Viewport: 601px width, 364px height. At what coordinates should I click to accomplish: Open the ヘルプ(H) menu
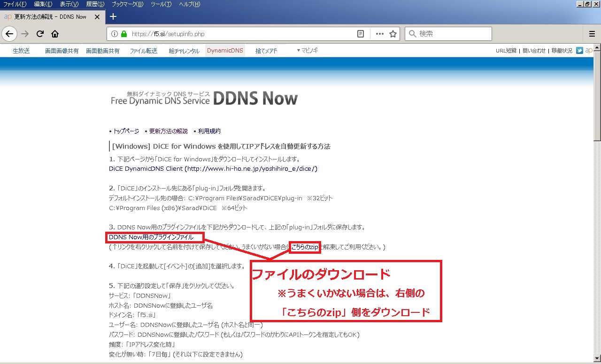[x=189, y=4]
